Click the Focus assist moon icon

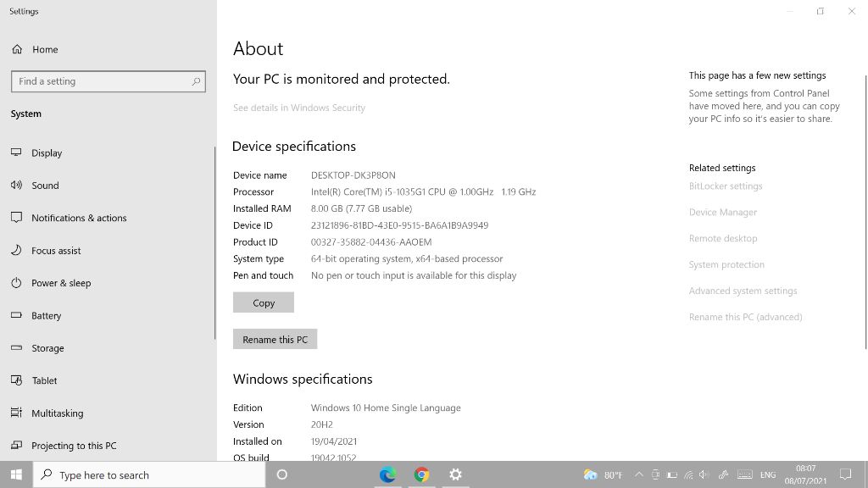tap(17, 250)
